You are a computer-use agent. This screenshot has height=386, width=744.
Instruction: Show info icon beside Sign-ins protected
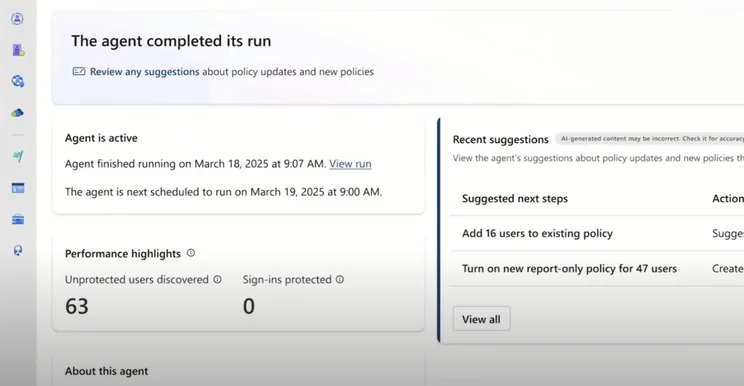[x=340, y=279]
